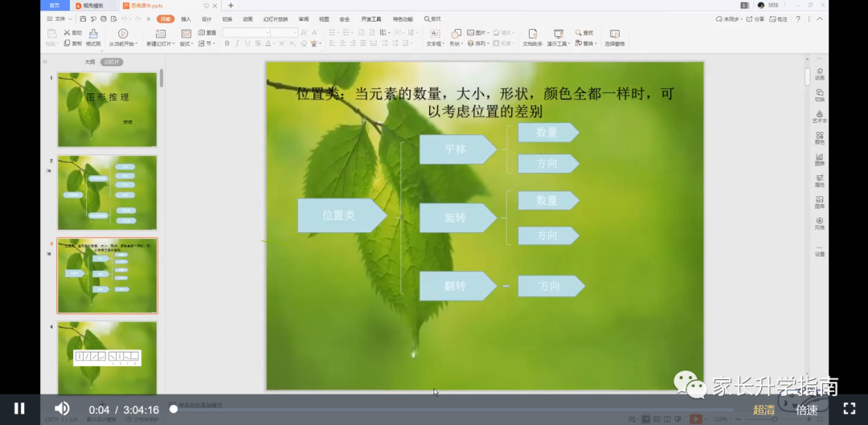Open the Shapes (形状) gallery
The image size is (868, 425).
coord(457,38)
